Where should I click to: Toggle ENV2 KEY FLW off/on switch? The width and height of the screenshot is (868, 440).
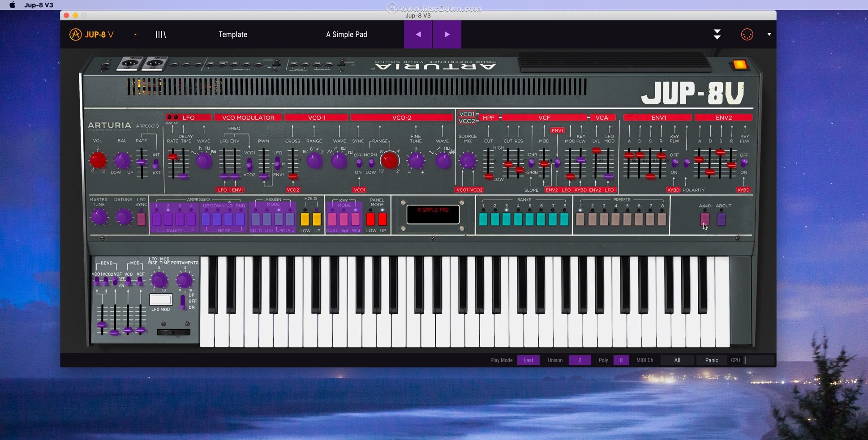click(744, 163)
